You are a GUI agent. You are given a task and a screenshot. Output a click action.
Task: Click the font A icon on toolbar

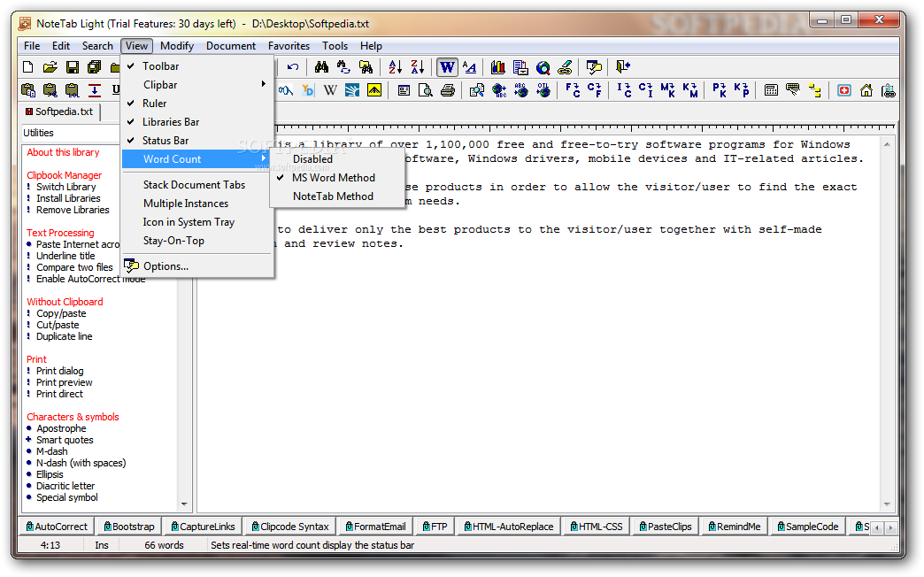[470, 67]
